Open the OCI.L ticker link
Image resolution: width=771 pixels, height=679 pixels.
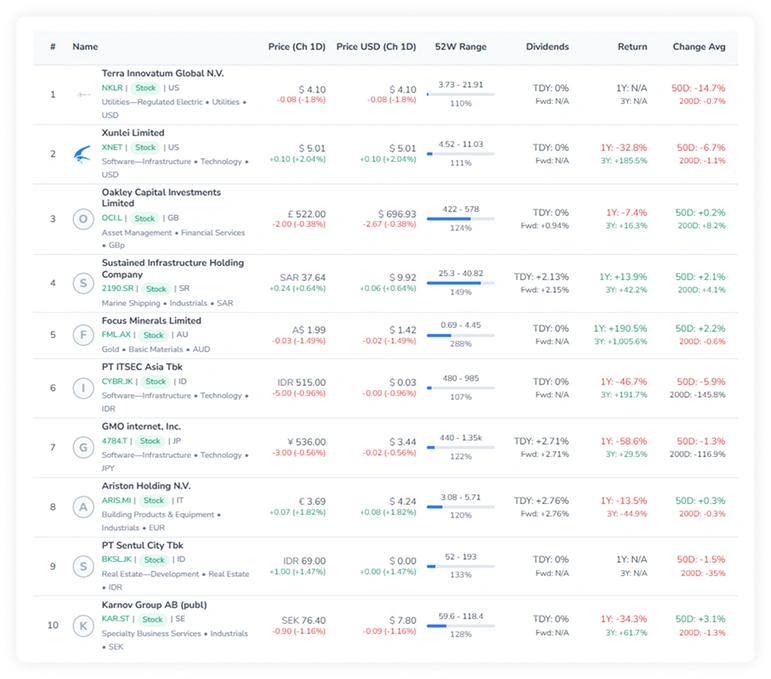point(112,218)
